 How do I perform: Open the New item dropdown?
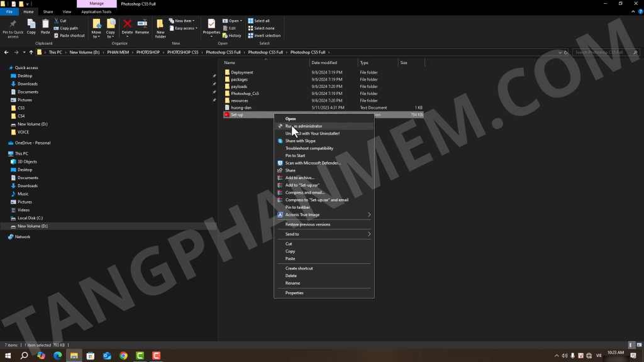click(184, 21)
